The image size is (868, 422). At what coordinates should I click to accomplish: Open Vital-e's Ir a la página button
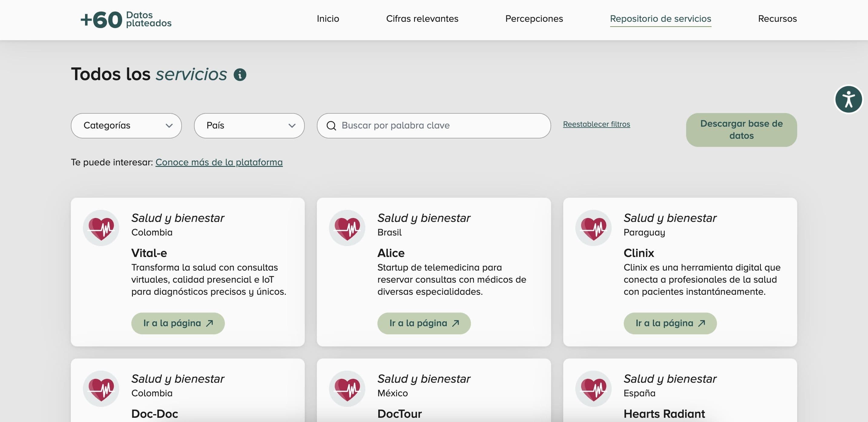click(178, 323)
